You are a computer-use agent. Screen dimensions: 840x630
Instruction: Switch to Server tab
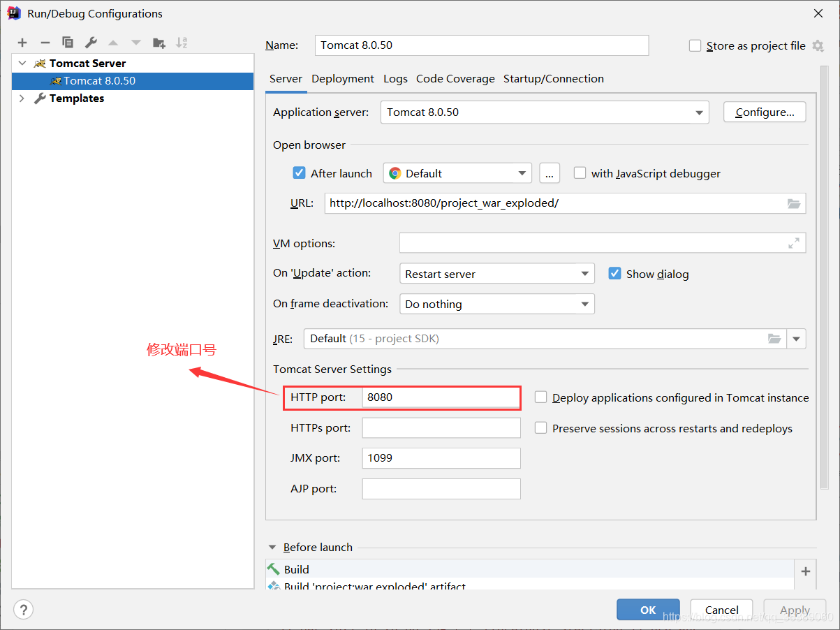coord(286,79)
